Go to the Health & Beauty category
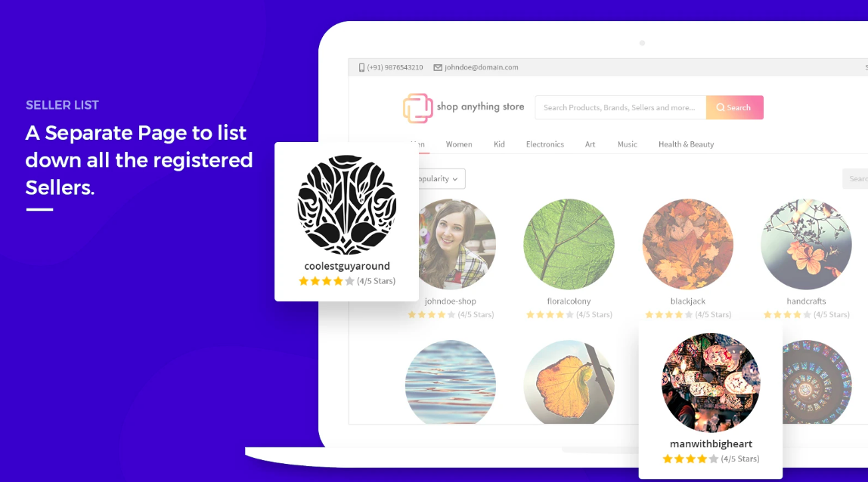Image resolution: width=868 pixels, height=482 pixels. [x=686, y=144]
